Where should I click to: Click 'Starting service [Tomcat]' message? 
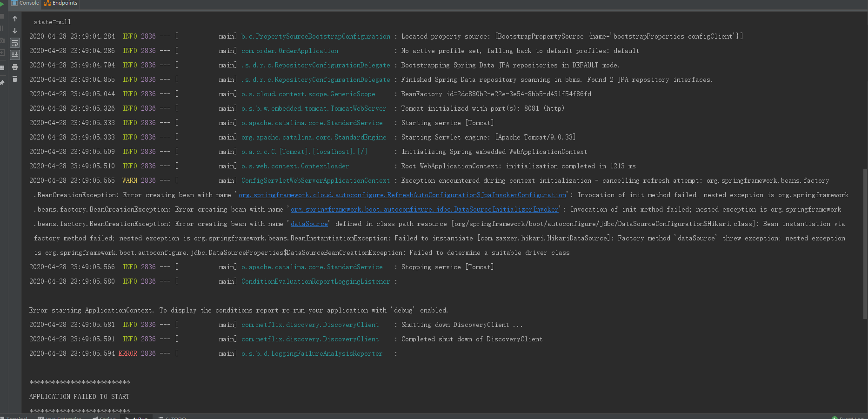447,123
